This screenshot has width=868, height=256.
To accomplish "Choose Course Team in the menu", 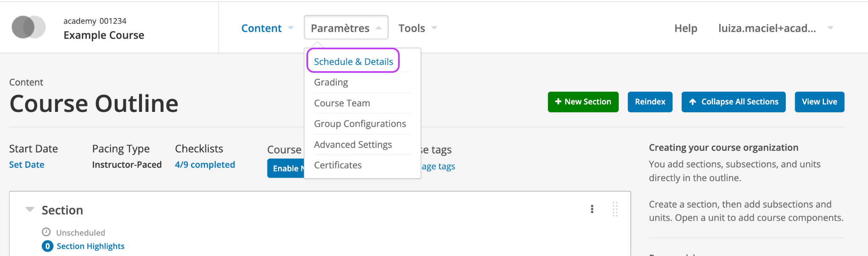I will pyautogui.click(x=342, y=103).
